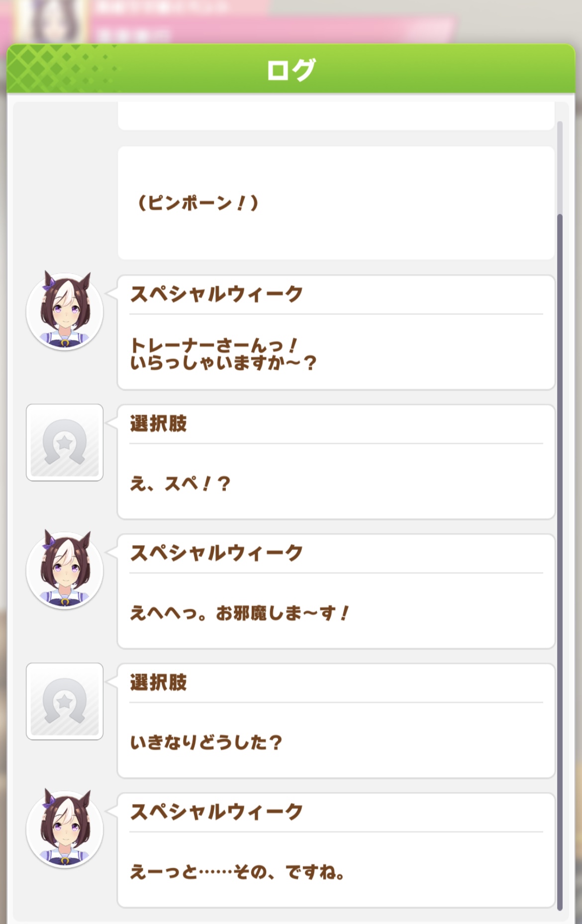The image size is (582, 924).
Task: Select the "えーっと……その、ですね。" message text
Action: coord(237,872)
